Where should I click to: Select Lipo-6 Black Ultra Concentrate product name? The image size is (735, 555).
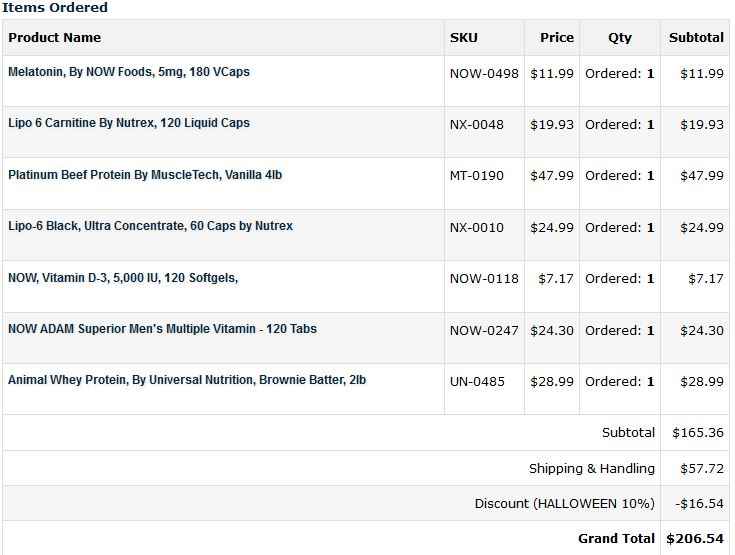pos(150,226)
